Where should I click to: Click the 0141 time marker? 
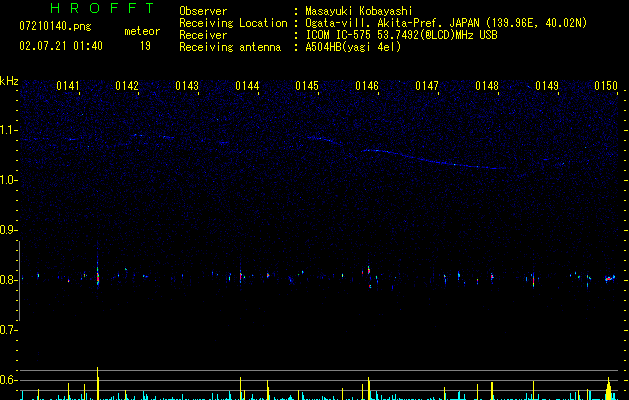click(x=67, y=86)
